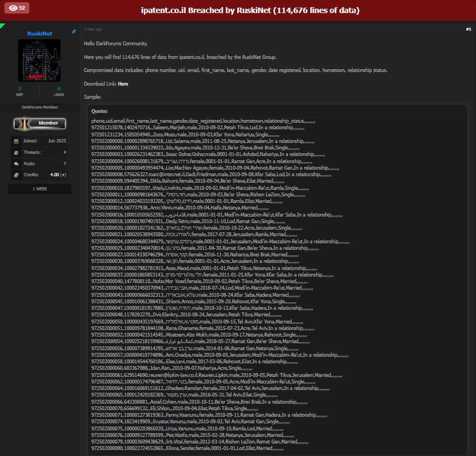The image size is (476, 456).
Task: Click the 'Sample:' label above the quote
Action: click(92, 97)
